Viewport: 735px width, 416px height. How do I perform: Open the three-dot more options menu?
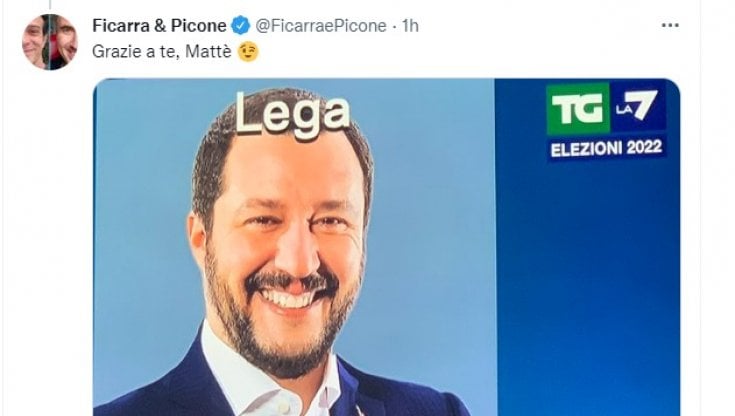[x=670, y=25]
